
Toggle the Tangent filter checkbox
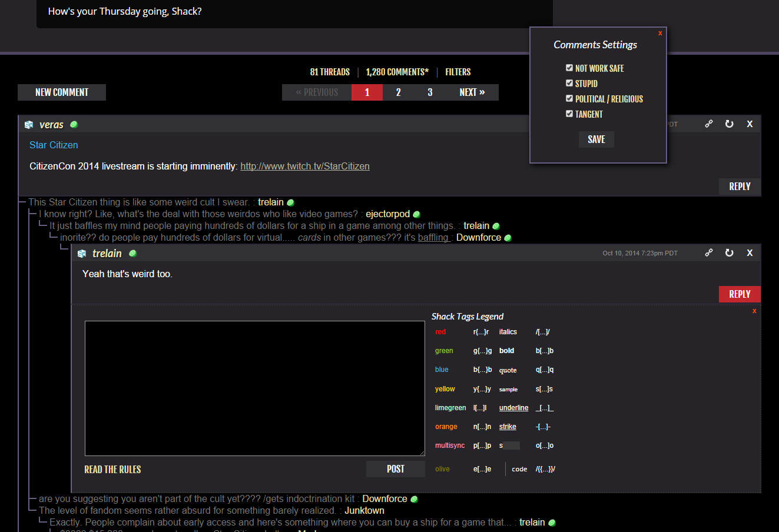(x=569, y=114)
